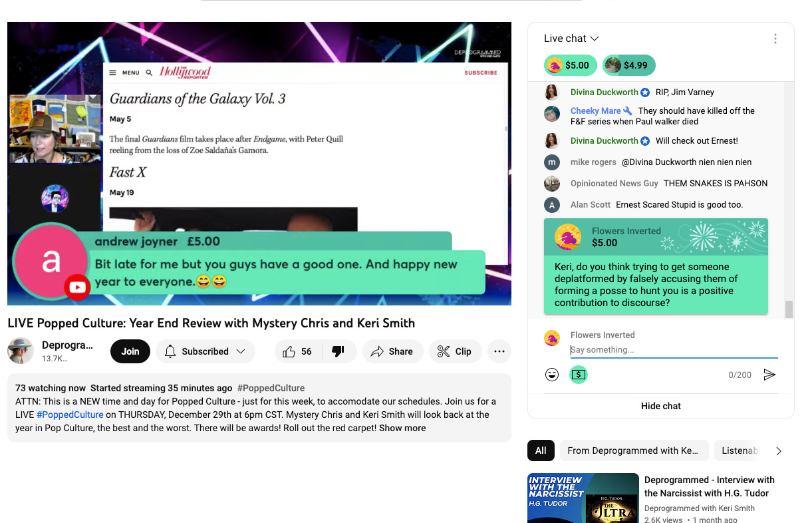
Task: Open more actions three-dot menu under video
Action: pyautogui.click(x=499, y=351)
